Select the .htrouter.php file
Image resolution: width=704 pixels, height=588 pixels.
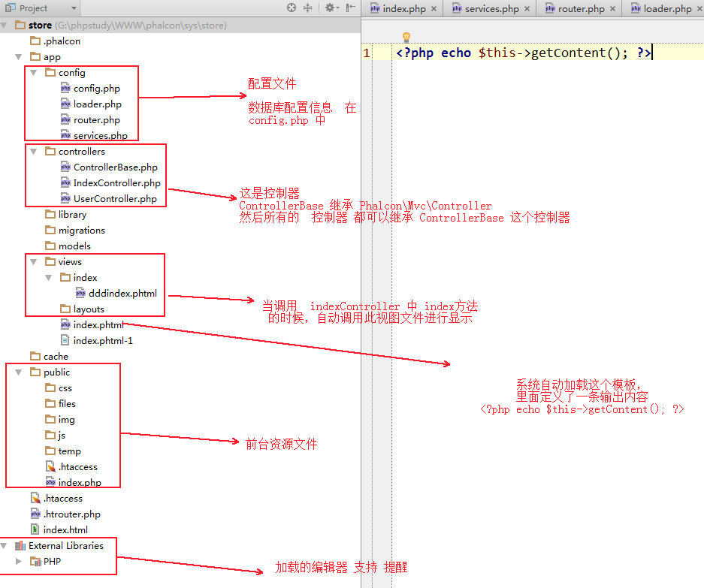71,514
